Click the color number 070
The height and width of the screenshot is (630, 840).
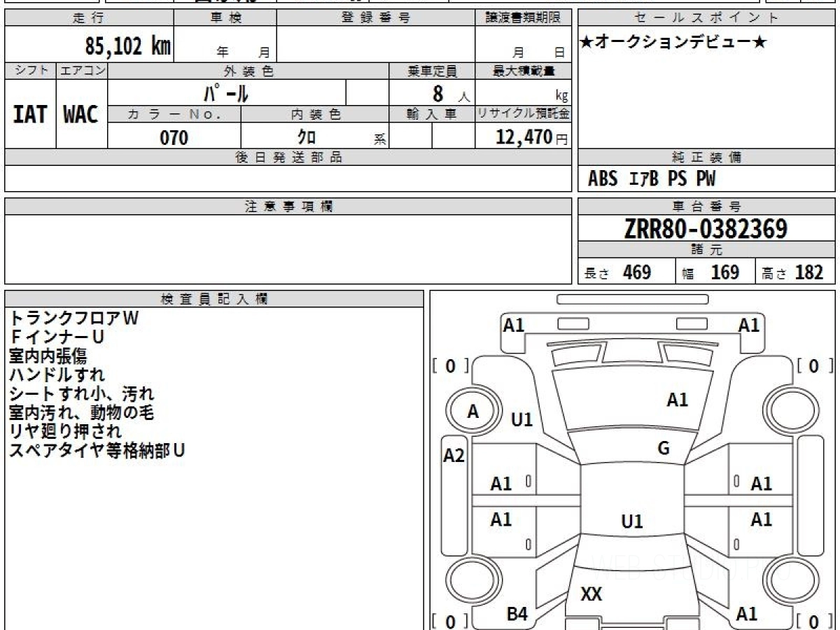pyautogui.click(x=174, y=138)
